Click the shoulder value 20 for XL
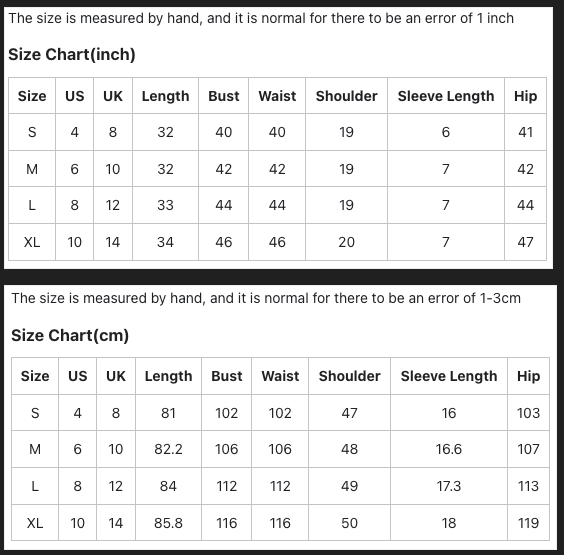564x555 pixels. tap(346, 242)
